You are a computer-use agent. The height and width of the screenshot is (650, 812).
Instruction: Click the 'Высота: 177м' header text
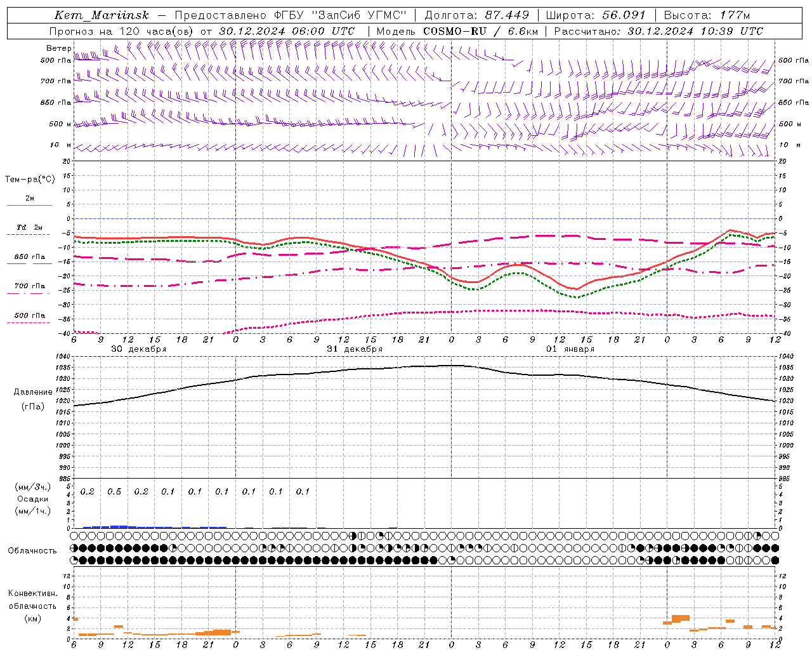point(707,15)
